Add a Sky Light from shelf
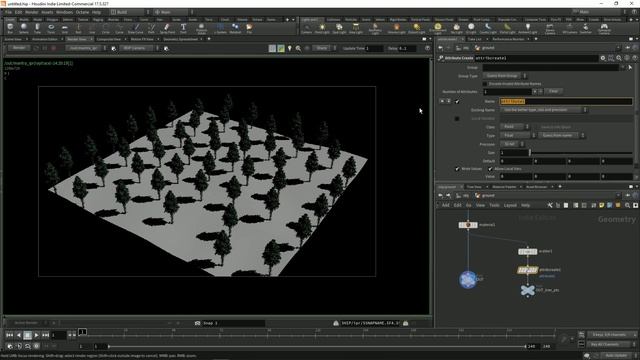This screenshot has height=360, width=640. (456, 28)
